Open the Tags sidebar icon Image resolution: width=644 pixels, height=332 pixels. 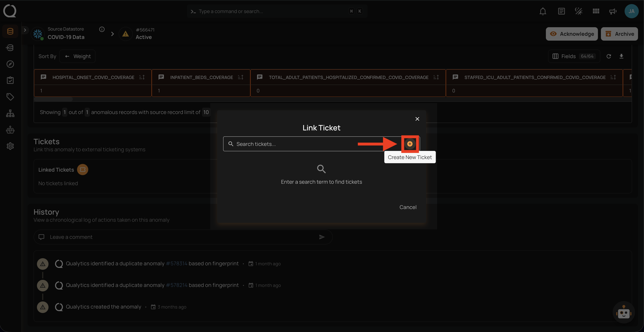coord(10,97)
